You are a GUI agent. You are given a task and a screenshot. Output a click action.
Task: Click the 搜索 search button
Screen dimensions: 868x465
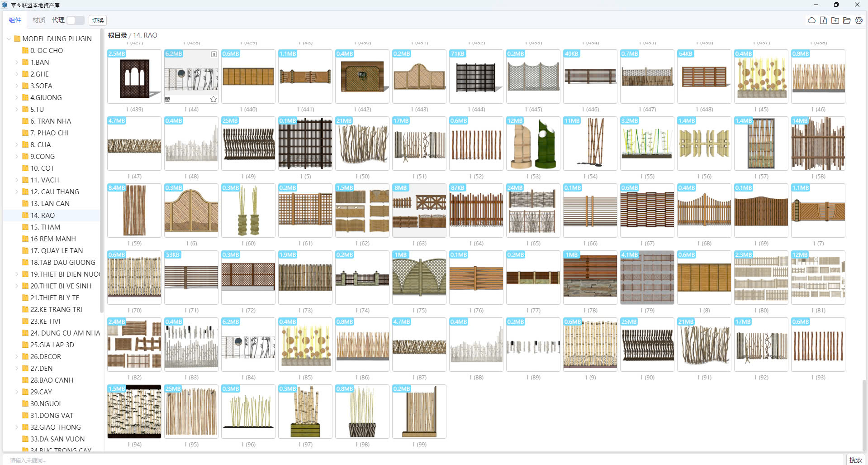(855, 460)
